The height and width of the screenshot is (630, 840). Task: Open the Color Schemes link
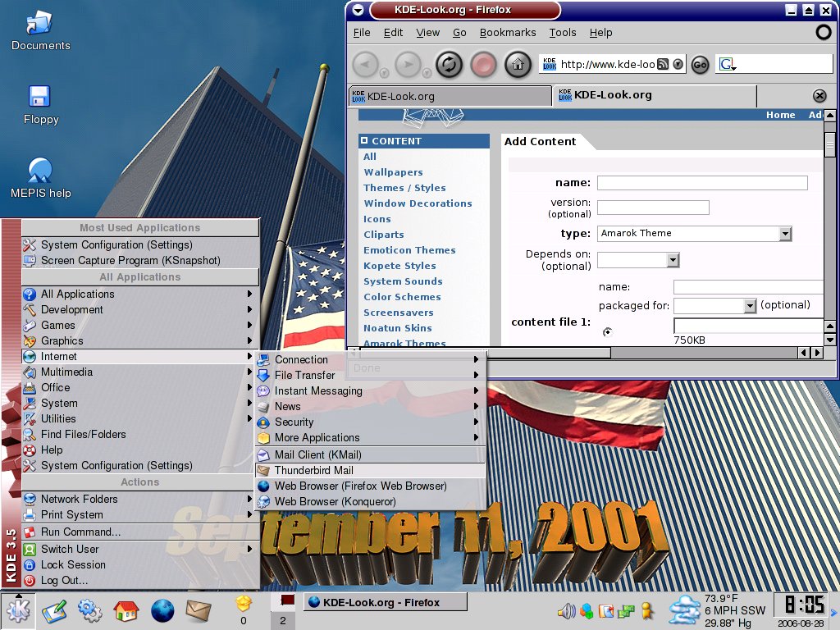402,297
